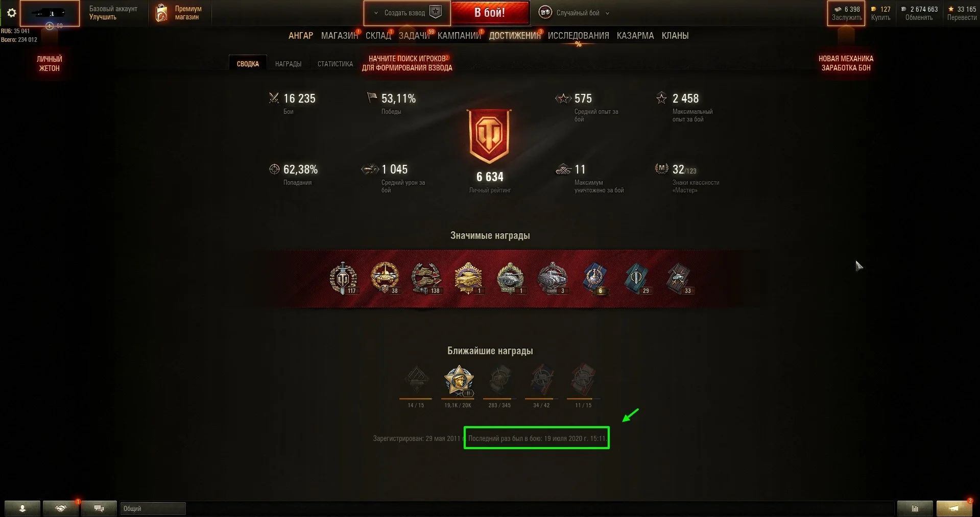Open the Premium shop bag icon
The image size is (980, 517).
161,13
